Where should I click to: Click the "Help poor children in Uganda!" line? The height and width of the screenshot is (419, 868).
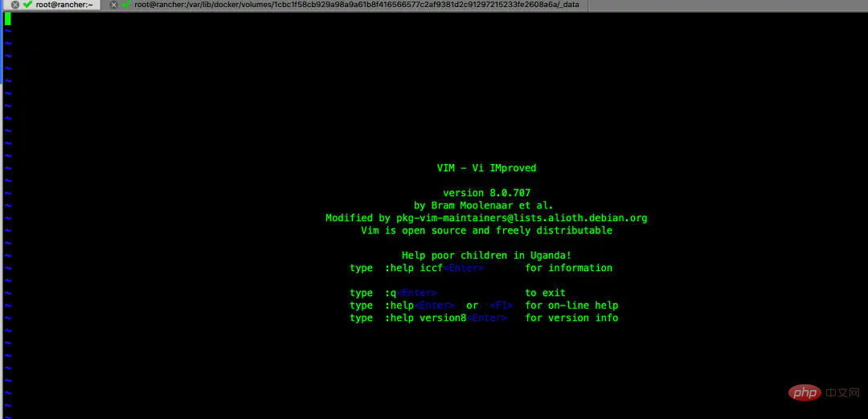click(486, 256)
